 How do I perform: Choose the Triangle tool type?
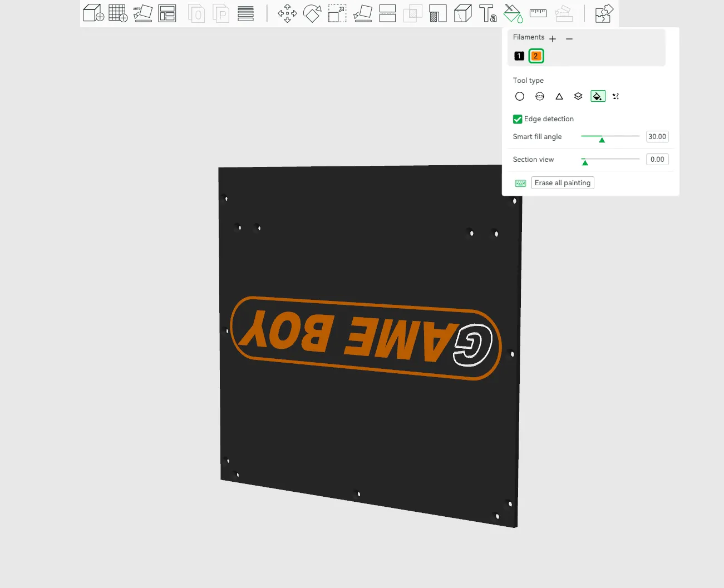pyautogui.click(x=559, y=96)
